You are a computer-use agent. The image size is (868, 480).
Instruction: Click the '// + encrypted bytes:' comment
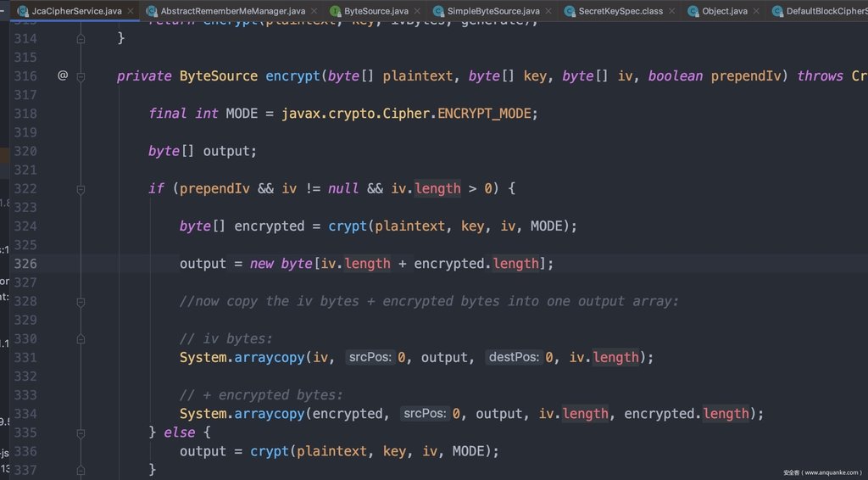coord(261,394)
